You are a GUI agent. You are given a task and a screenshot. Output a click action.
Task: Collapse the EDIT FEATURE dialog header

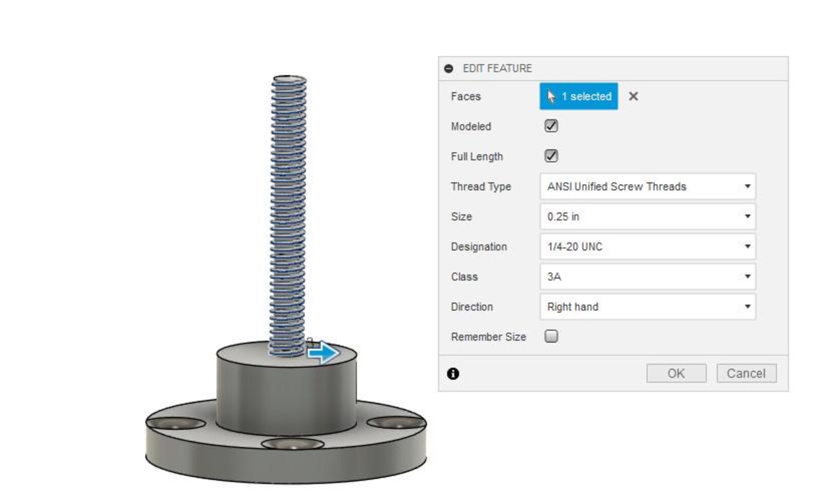(449, 68)
